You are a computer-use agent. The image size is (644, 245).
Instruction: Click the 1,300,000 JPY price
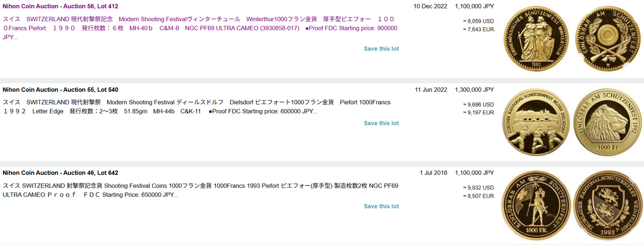point(474,90)
